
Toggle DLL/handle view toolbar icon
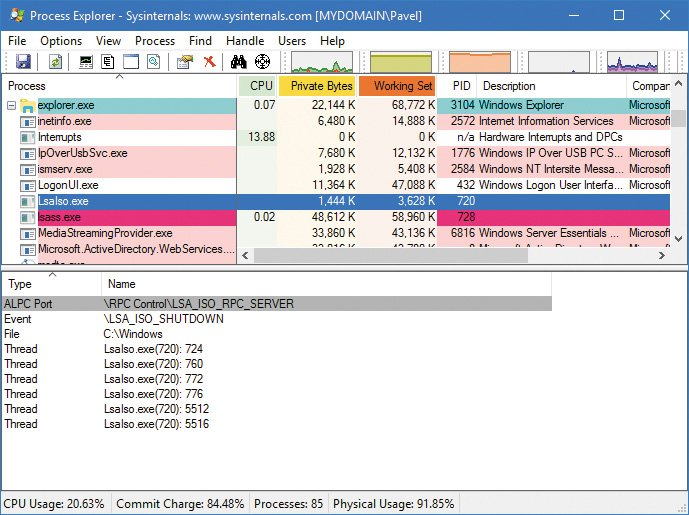click(x=153, y=62)
